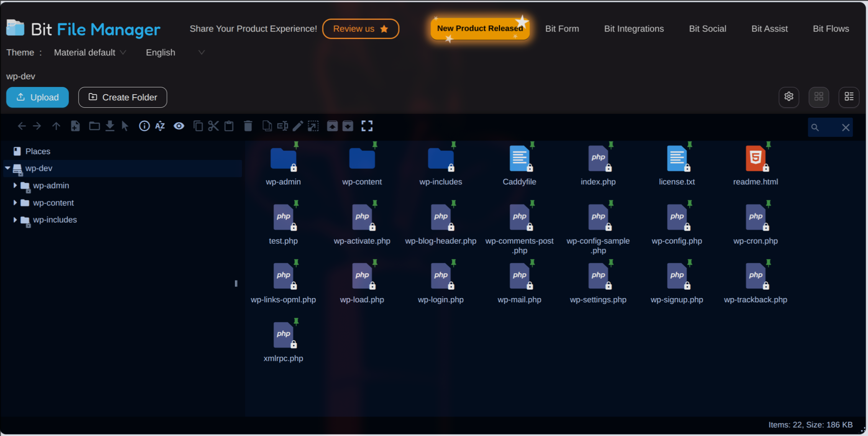The image size is (868, 436).
Task: Click the Upload button
Action: (38, 97)
